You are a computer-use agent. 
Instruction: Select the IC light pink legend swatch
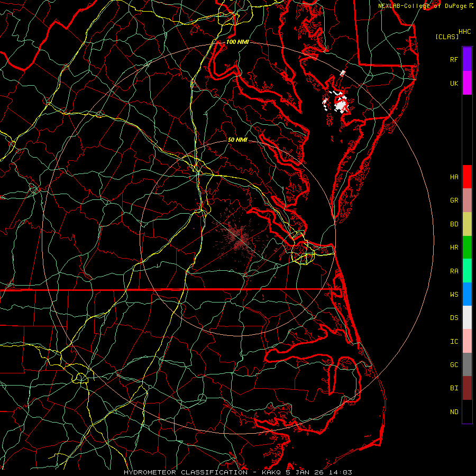(x=467, y=341)
